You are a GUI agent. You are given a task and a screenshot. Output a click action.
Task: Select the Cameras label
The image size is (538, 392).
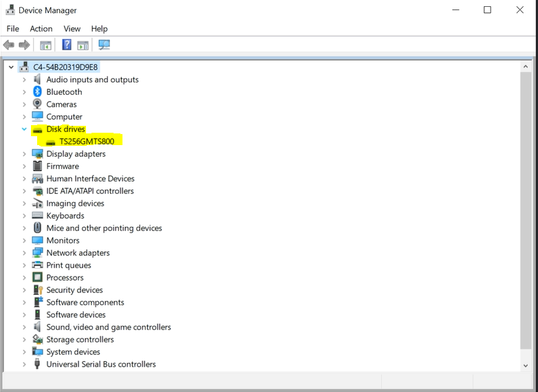coord(61,105)
